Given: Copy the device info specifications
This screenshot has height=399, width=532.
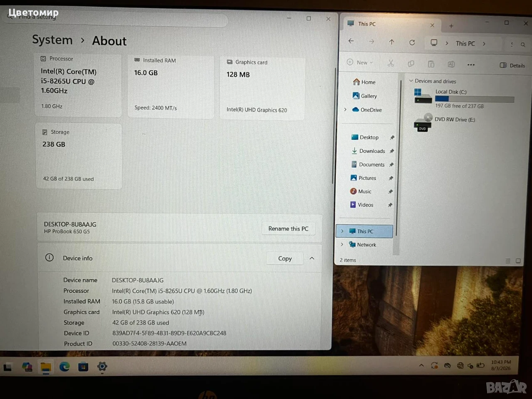Looking at the screenshot, I should pyautogui.click(x=285, y=259).
